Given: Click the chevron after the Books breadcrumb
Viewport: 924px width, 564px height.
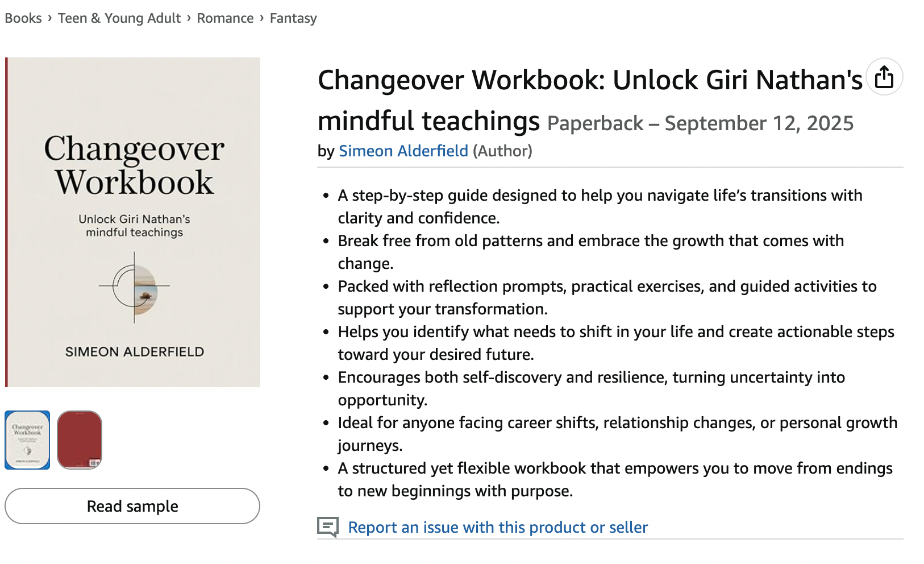Looking at the screenshot, I should click(x=50, y=18).
